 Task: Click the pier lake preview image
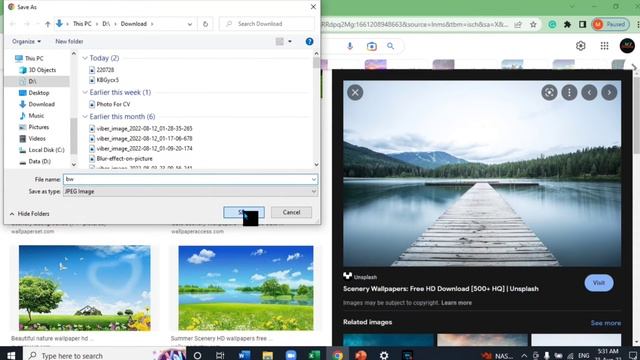(482, 173)
